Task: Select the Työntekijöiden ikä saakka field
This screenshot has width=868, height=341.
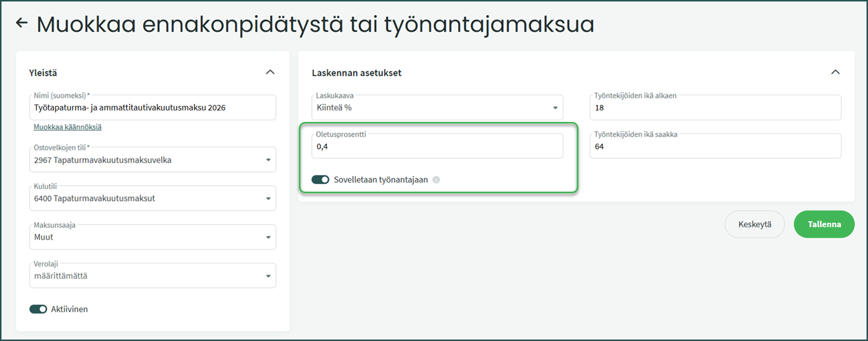Action: (715, 147)
